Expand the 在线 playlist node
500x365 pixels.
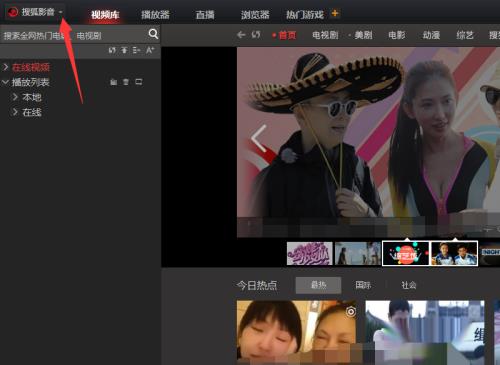point(15,112)
